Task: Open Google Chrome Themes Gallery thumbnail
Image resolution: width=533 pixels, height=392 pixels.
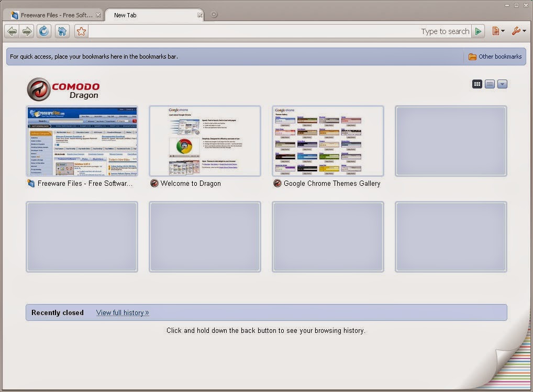Action: [328, 141]
